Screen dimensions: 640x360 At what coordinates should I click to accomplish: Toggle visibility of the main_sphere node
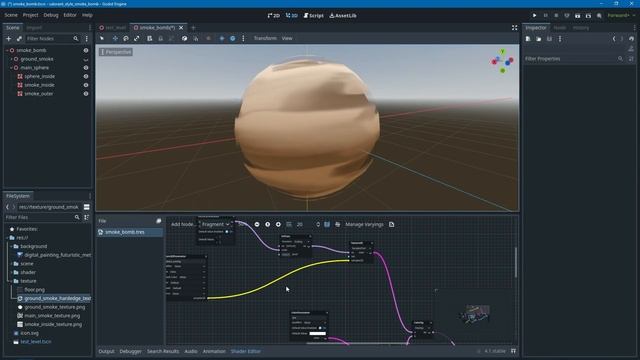click(x=86, y=68)
